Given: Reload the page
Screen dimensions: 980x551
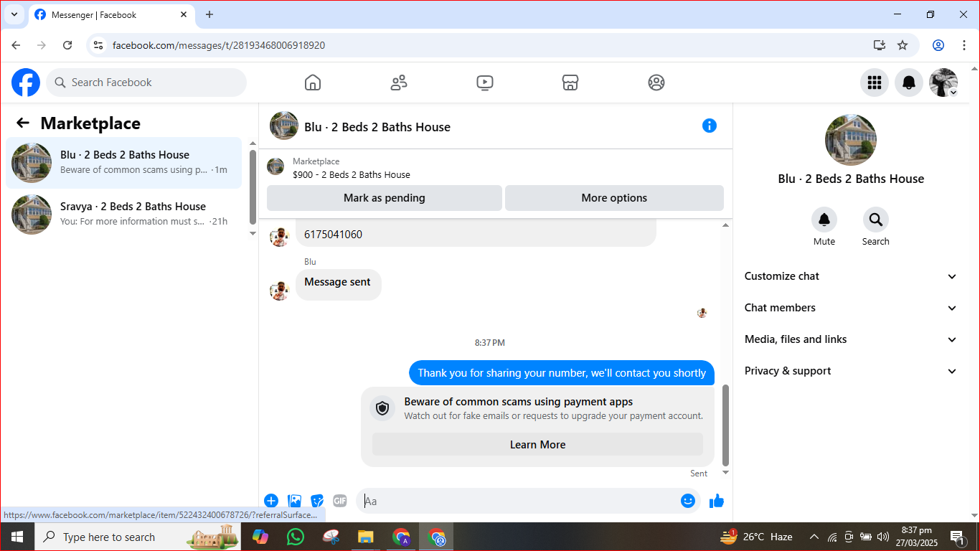Looking at the screenshot, I should (x=67, y=45).
